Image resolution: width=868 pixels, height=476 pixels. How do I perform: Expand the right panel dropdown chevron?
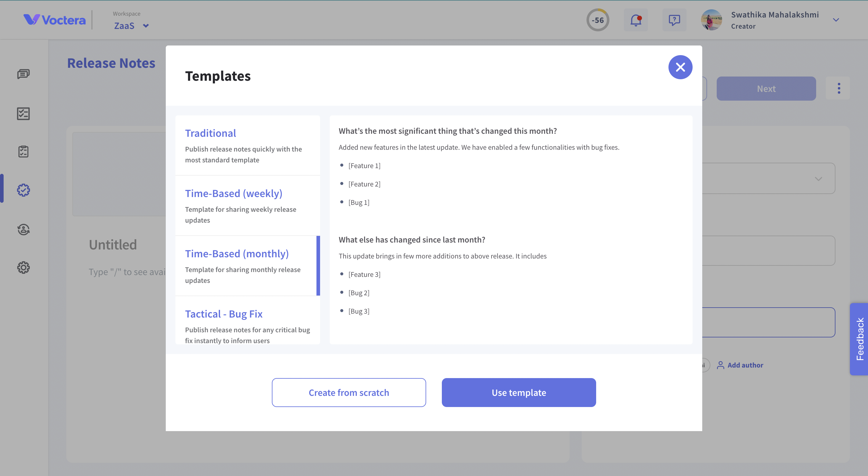818,179
